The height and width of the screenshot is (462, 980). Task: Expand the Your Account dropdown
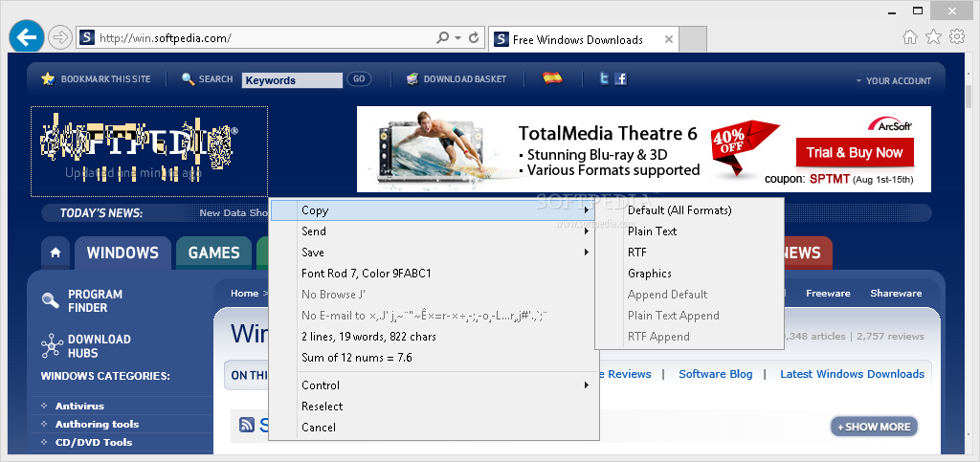(894, 80)
